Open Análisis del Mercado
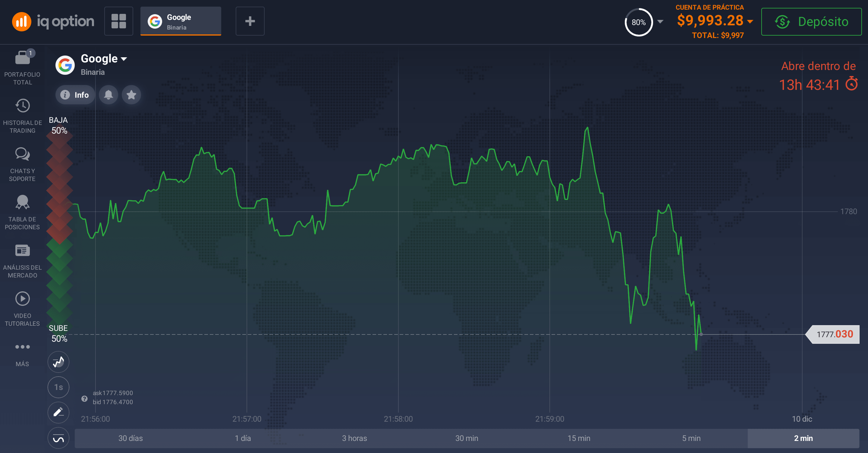The height and width of the screenshot is (453, 868). (22, 261)
